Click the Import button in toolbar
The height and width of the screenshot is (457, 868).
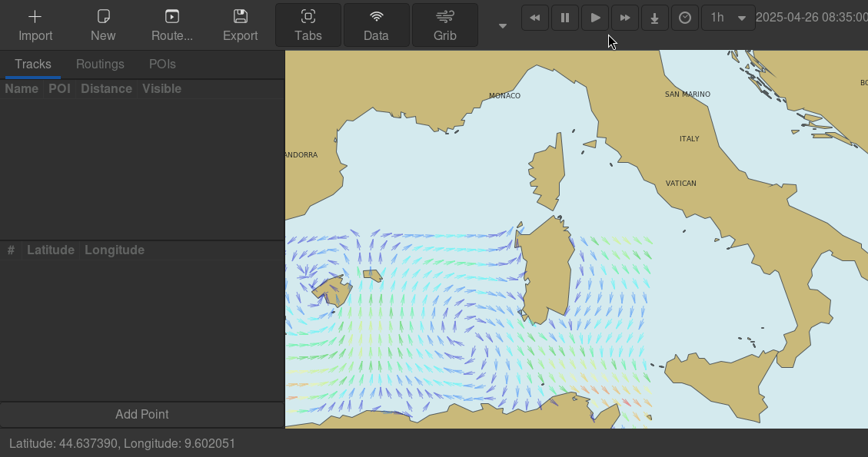click(x=35, y=25)
